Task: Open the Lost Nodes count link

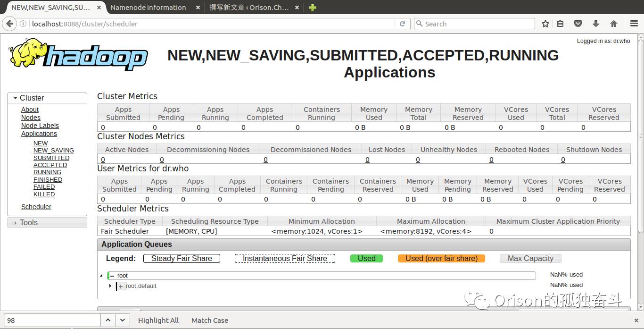Action: click(x=367, y=160)
